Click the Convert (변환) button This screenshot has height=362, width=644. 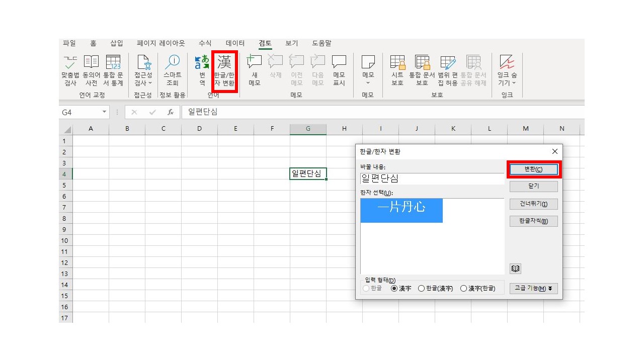pyautogui.click(x=533, y=169)
